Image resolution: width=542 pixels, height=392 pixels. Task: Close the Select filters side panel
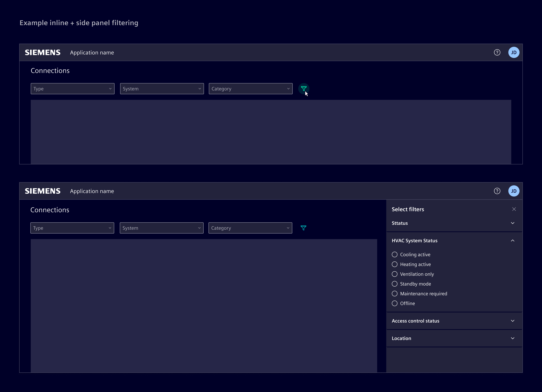click(514, 209)
